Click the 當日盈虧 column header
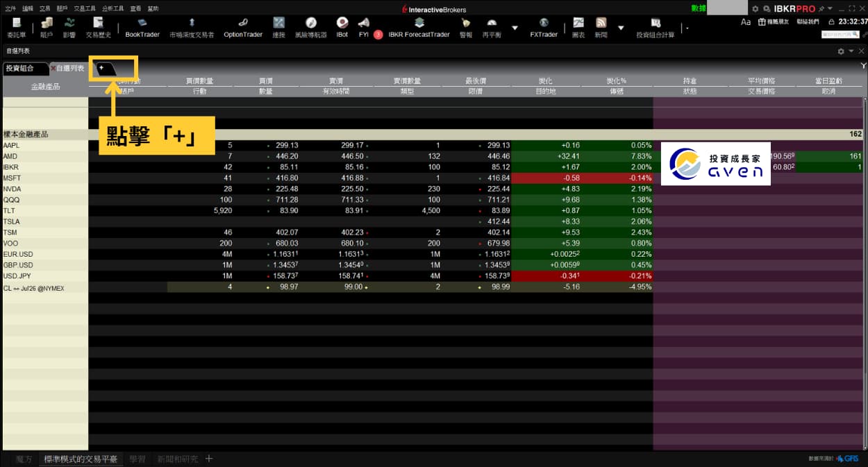Screen dimensions: 868x467 (x=829, y=81)
